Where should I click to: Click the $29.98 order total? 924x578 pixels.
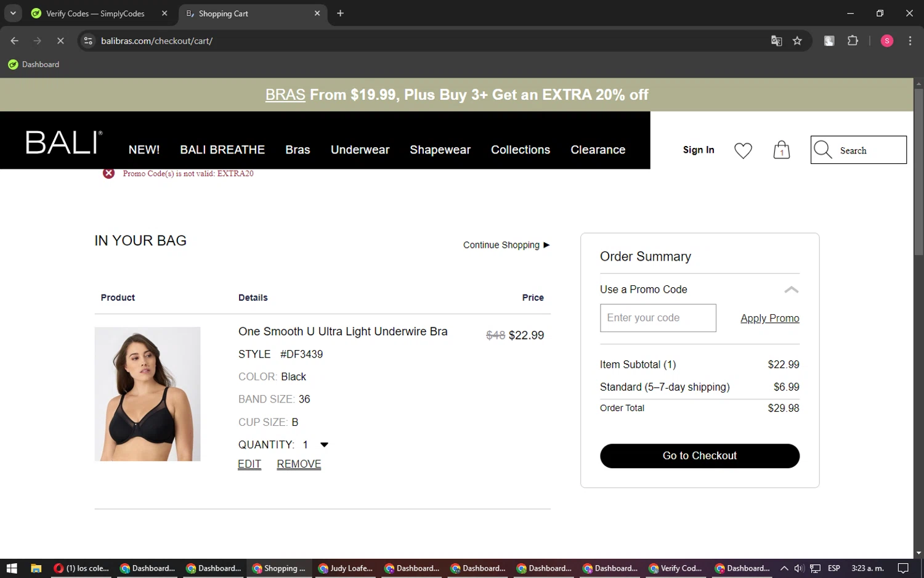click(x=784, y=408)
